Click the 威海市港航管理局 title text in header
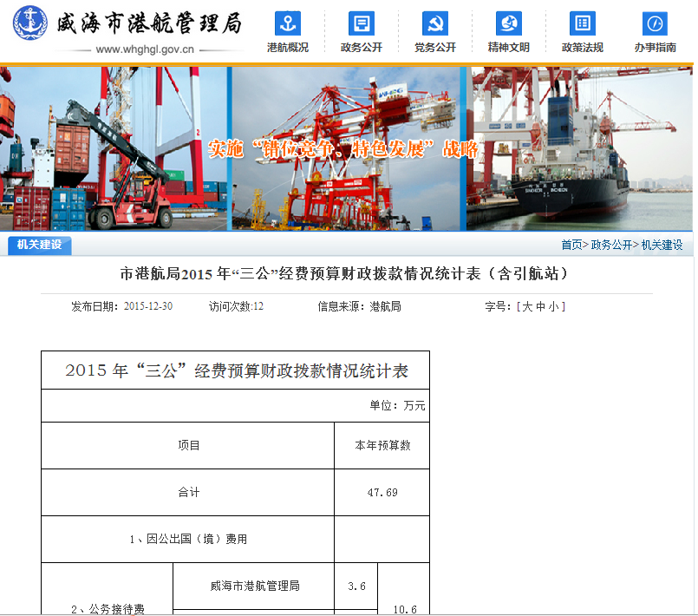 pos(149,23)
